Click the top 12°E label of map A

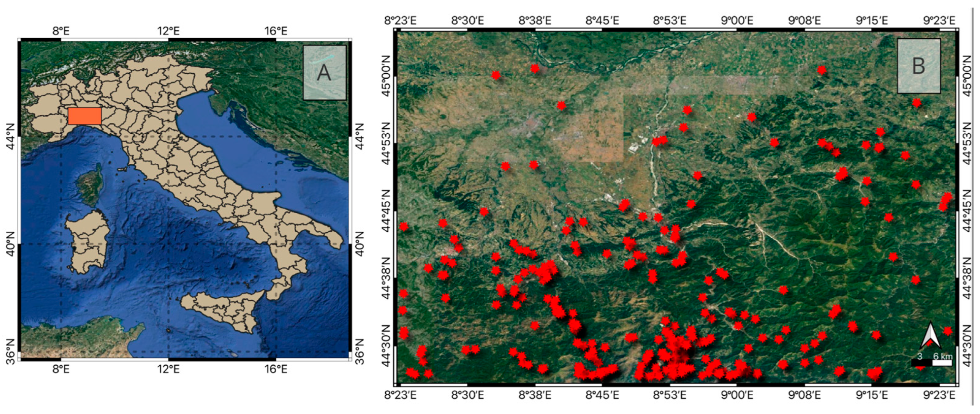point(168,31)
